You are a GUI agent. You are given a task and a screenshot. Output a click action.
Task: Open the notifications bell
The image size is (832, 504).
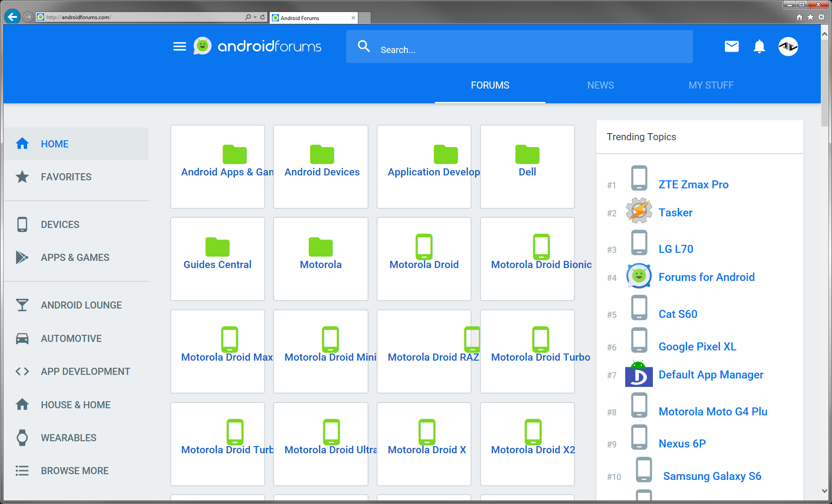(x=759, y=47)
